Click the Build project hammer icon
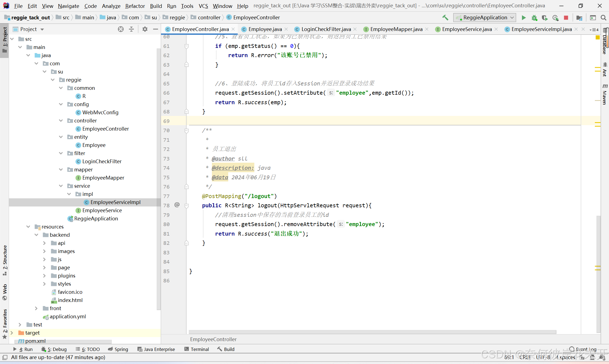The image size is (609, 364). click(445, 18)
